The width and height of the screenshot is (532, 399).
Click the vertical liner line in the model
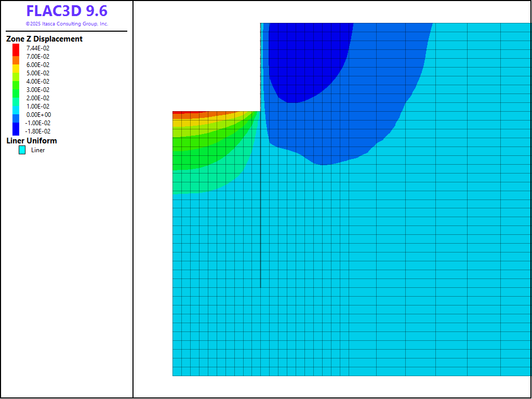(x=260, y=234)
